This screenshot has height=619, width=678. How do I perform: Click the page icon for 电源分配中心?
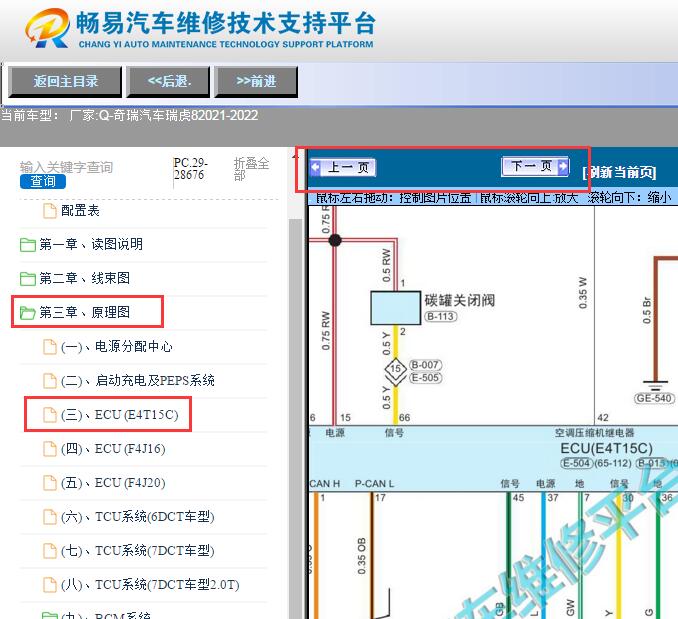click(x=50, y=347)
